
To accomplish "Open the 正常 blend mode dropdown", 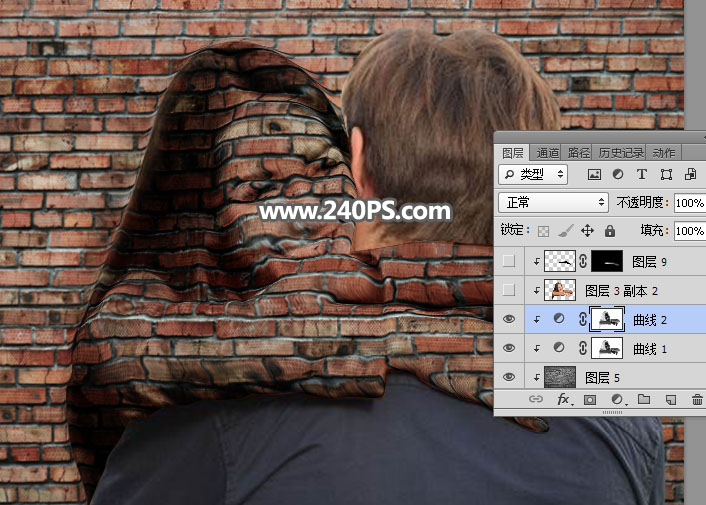I will click(553, 203).
